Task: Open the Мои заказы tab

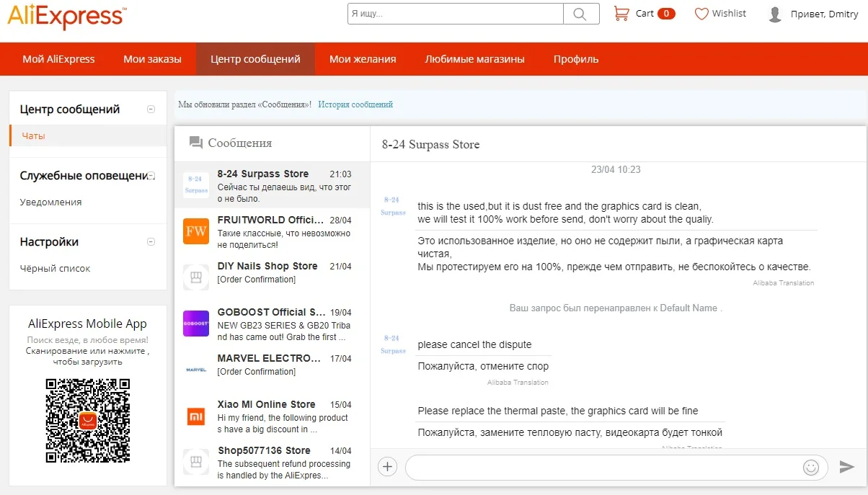Action: (x=152, y=59)
